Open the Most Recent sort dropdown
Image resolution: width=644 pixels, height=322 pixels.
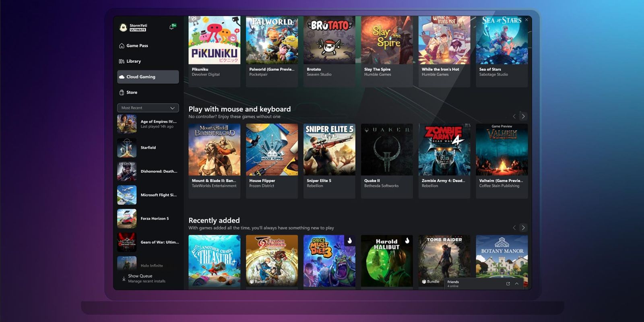(148, 108)
